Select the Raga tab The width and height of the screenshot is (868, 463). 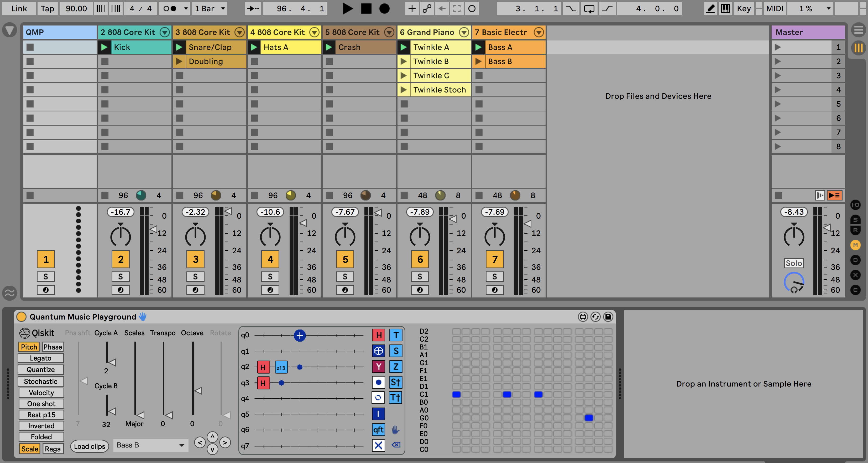coord(53,449)
